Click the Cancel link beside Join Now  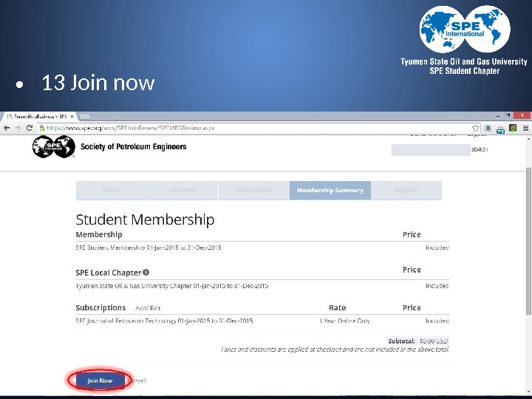tap(137, 381)
